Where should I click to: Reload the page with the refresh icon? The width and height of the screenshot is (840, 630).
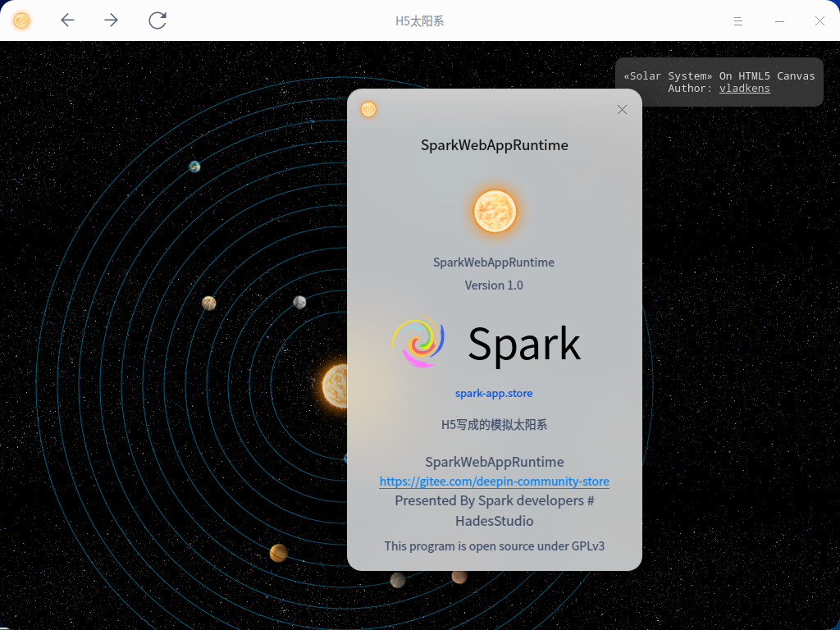tap(157, 21)
